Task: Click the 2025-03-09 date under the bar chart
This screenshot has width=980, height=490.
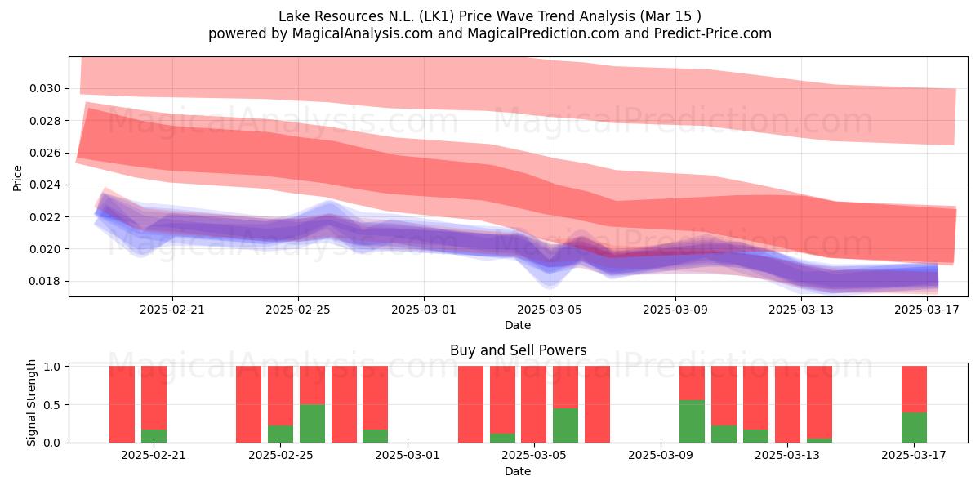Action: pos(660,456)
